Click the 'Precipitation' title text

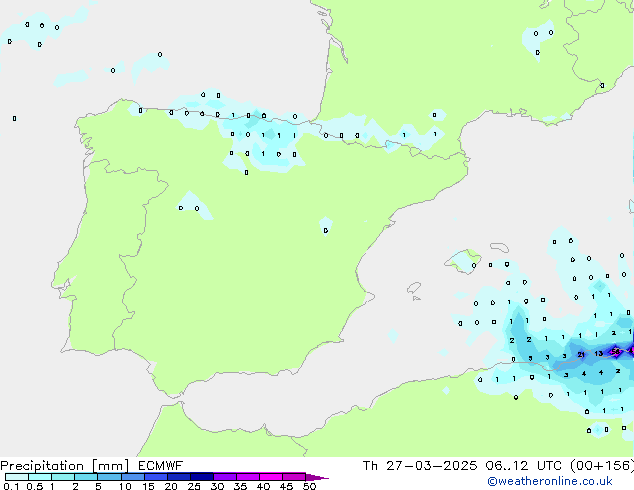(42, 466)
